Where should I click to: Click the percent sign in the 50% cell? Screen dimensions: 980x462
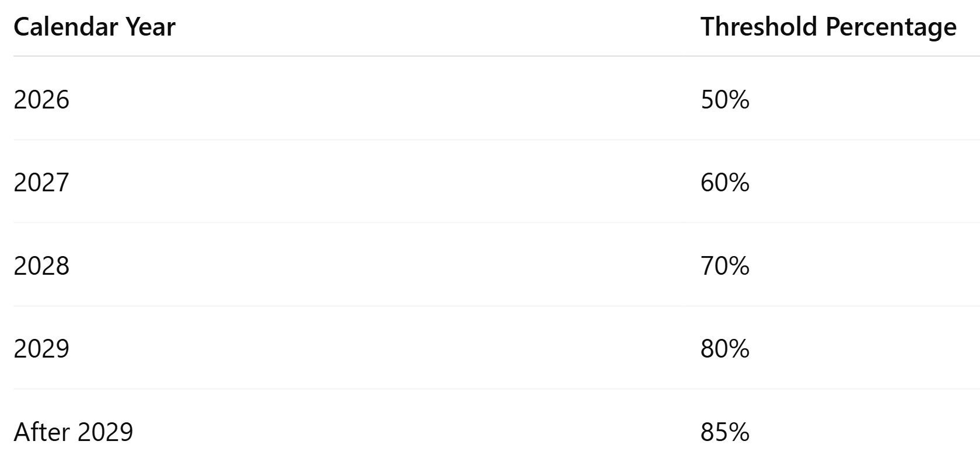(x=738, y=100)
